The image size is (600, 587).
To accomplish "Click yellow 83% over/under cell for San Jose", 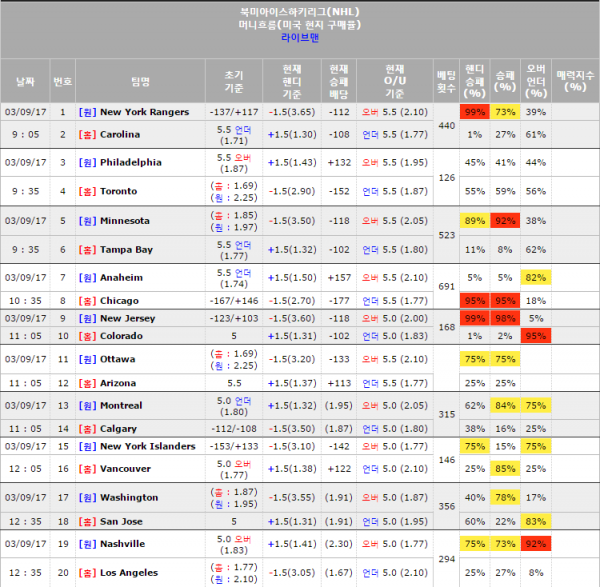I will pos(536,522).
